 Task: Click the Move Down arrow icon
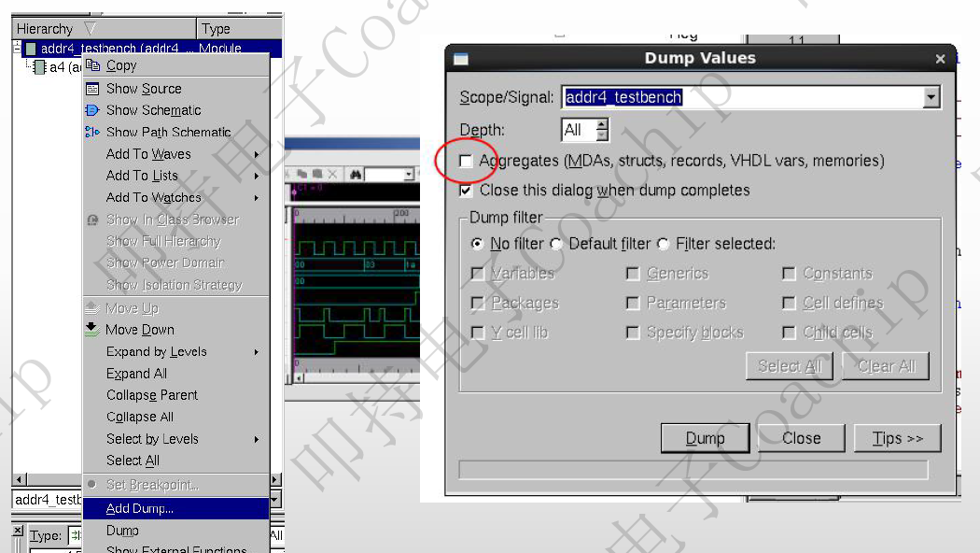tap(91, 329)
